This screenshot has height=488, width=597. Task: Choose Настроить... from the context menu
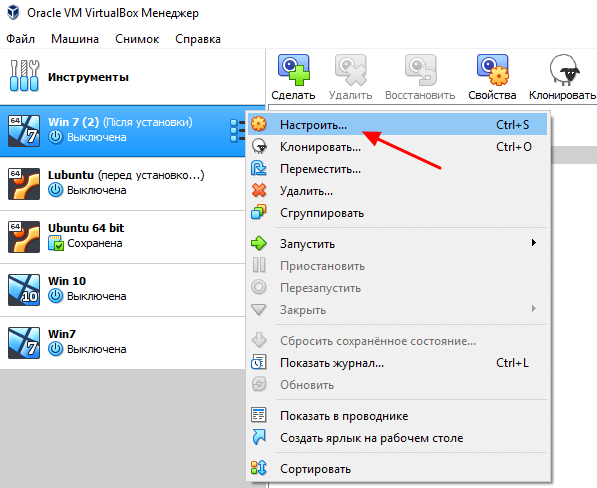click(x=397, y=124)
